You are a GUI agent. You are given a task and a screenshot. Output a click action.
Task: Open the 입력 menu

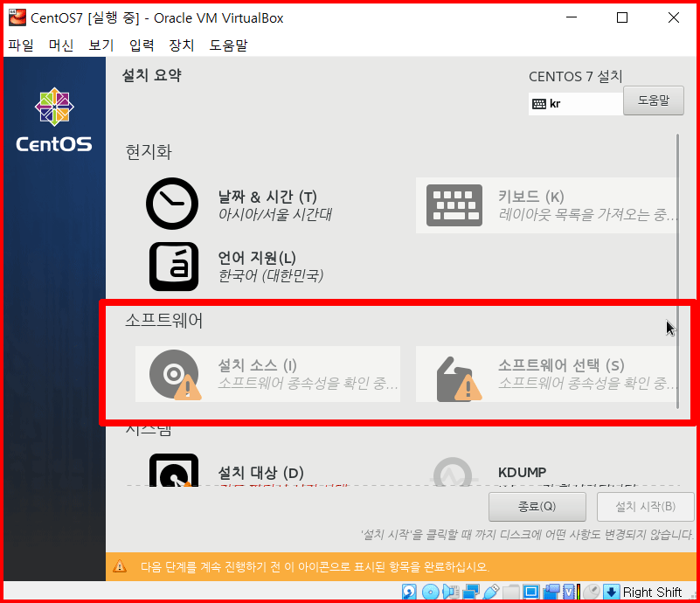pos(142,45)
